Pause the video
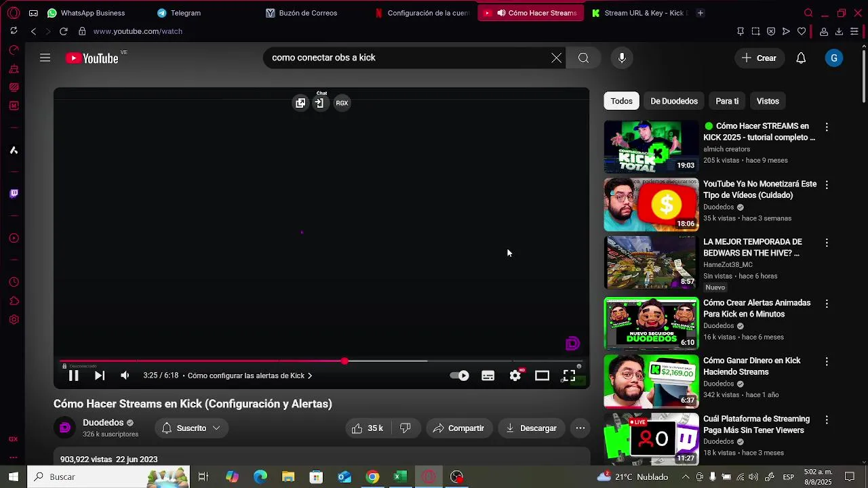The width and height of the screenshot is (868, 488). click(x=73, y=375)
